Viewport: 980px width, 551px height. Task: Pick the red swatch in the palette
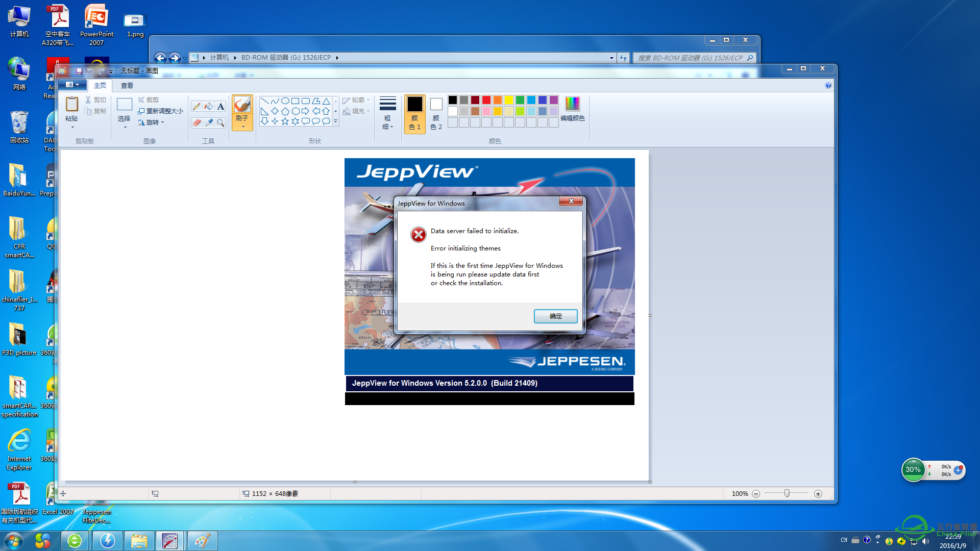click(x=486, y=100)
